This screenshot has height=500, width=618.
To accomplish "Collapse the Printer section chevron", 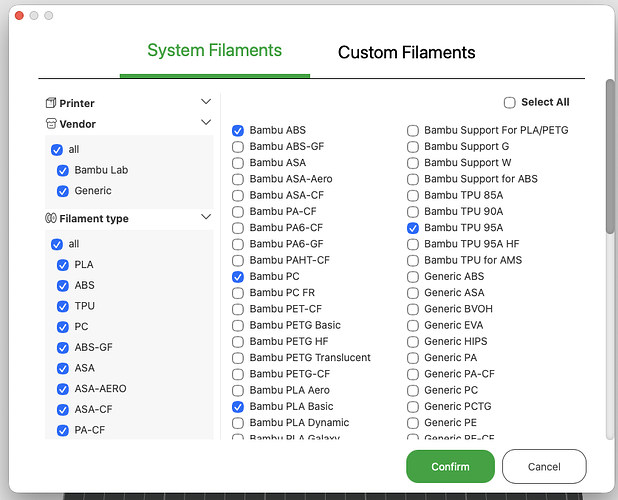I will coord(206,102).
